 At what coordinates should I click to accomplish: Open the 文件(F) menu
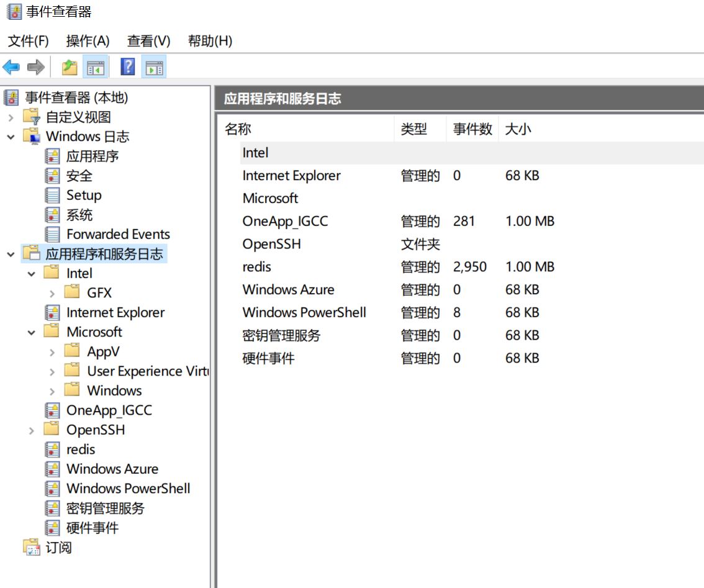29,41
